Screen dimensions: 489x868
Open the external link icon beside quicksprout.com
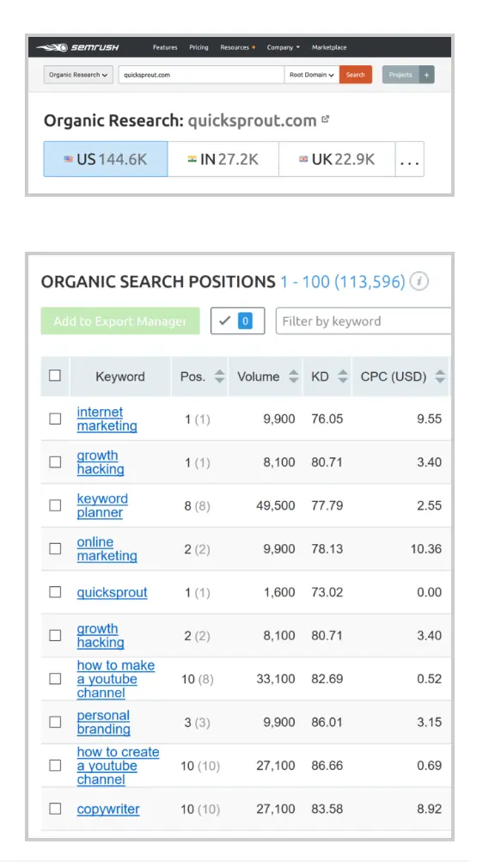tap(326, 119)
